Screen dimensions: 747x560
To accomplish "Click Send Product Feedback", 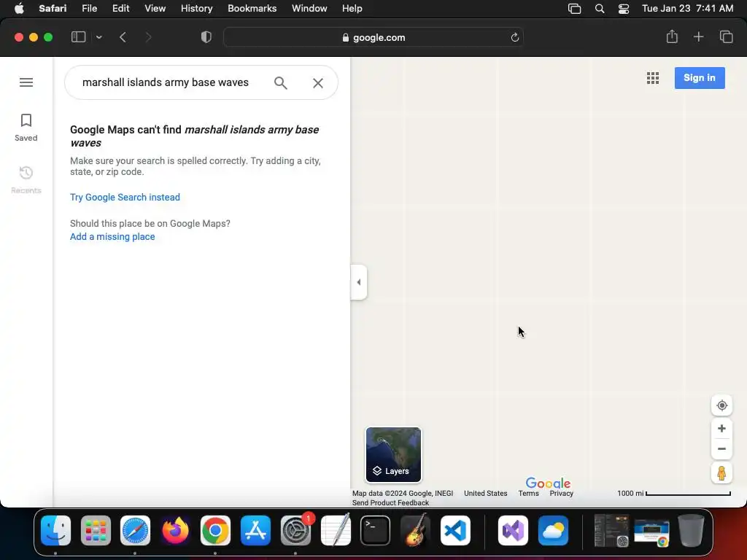I will coord(390,503).
